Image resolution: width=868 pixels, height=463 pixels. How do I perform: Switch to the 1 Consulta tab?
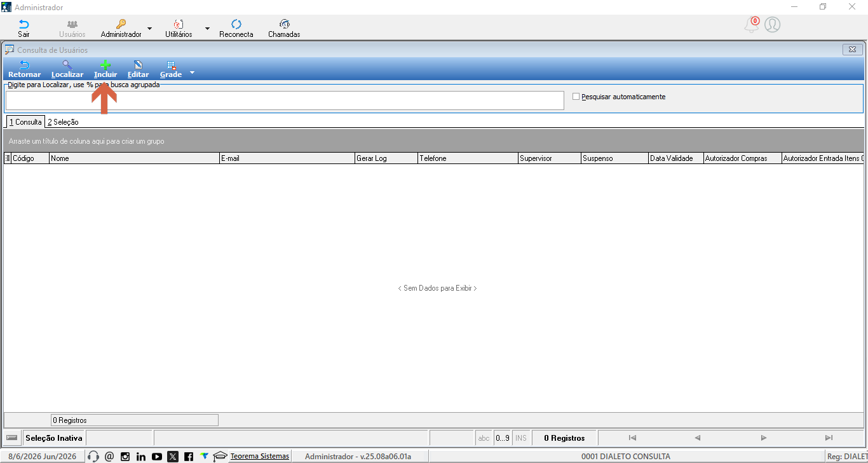tap(25, 121)
